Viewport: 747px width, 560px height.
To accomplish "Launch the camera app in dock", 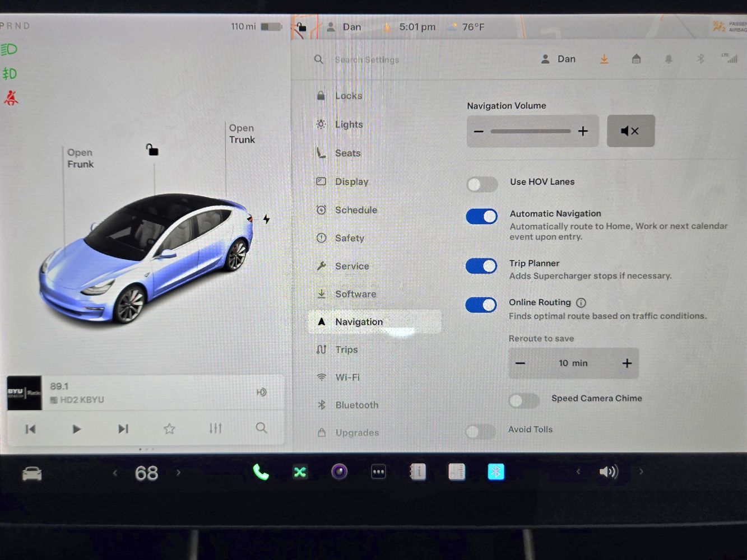I will click(339, 472).
